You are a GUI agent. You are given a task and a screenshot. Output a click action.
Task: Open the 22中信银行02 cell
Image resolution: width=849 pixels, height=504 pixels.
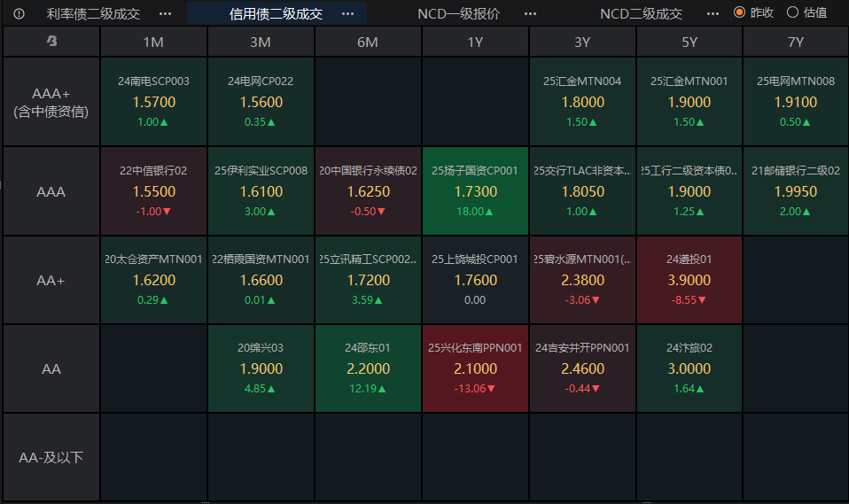(x=153, y=191)
